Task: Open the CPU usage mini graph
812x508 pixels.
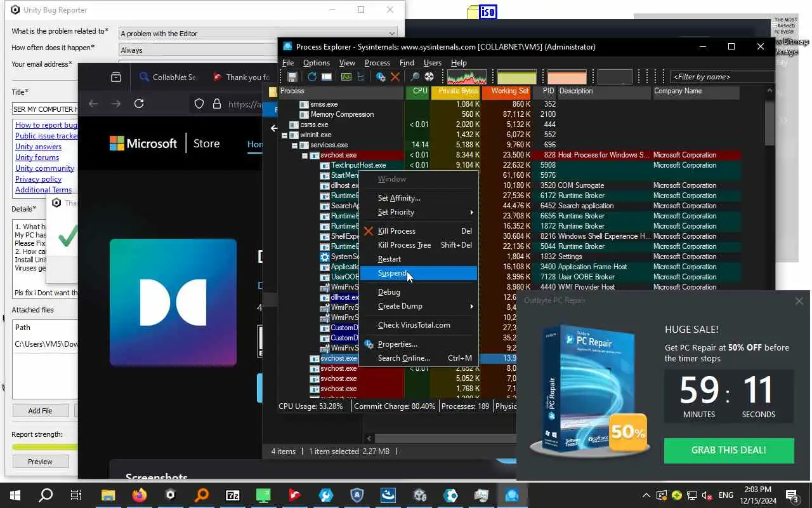Action: click(467, 77)
